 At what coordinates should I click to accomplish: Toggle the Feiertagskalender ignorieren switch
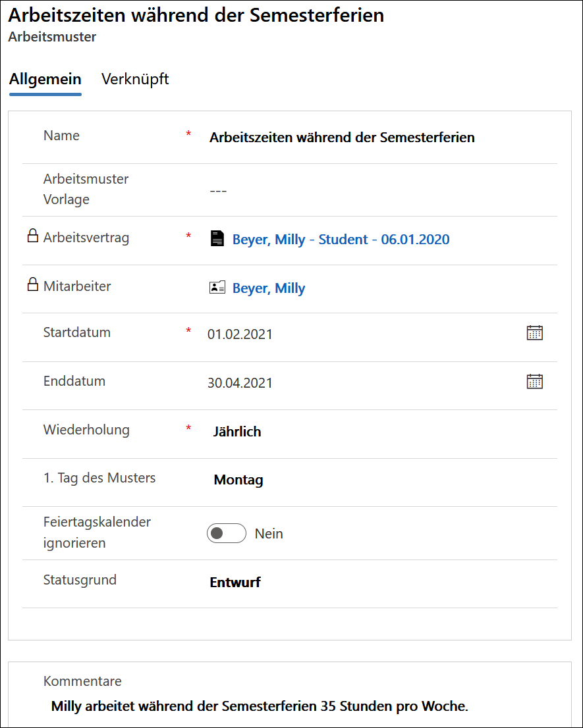[x=226, y=533]
